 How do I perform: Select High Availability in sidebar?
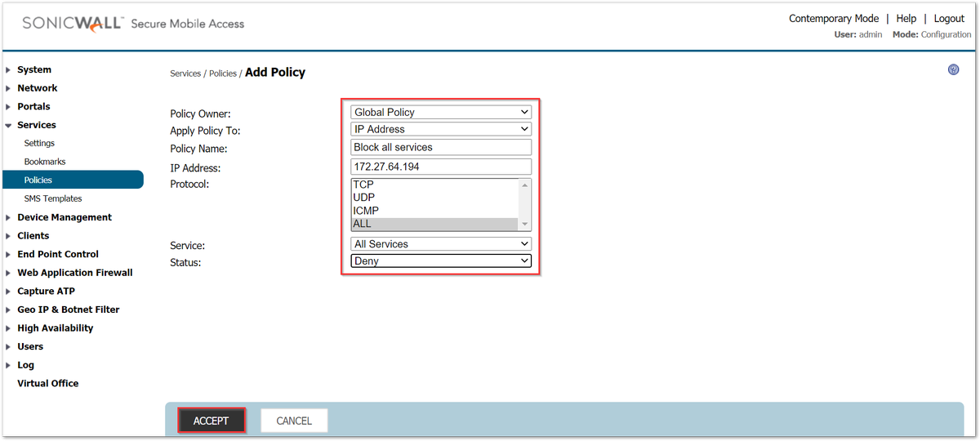[x=56, y=328]
